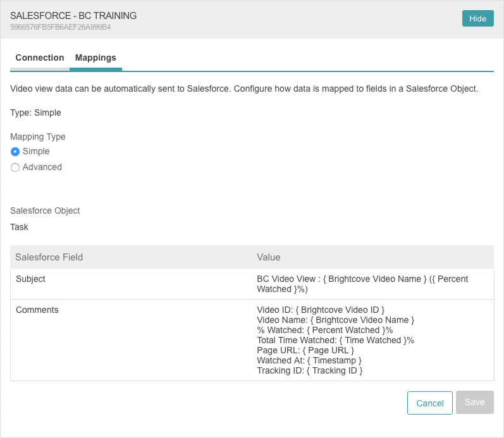Click the Hide button
The width and height of the screenshot is (504, 438).
pyautogui.click(x=477, y=18)
